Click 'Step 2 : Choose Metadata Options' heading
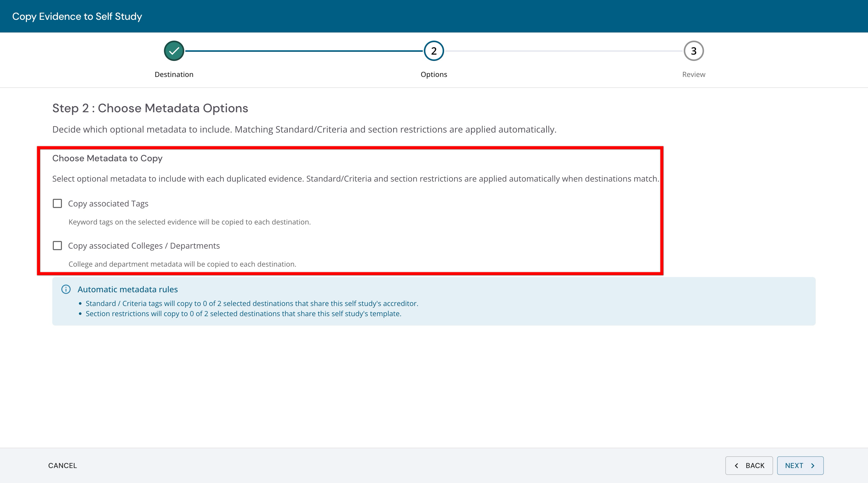Screen dimensions: 868x483 150,108
